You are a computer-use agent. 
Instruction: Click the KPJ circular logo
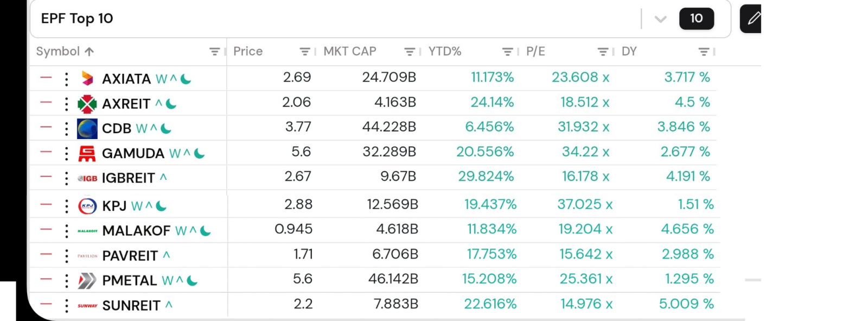87,206
